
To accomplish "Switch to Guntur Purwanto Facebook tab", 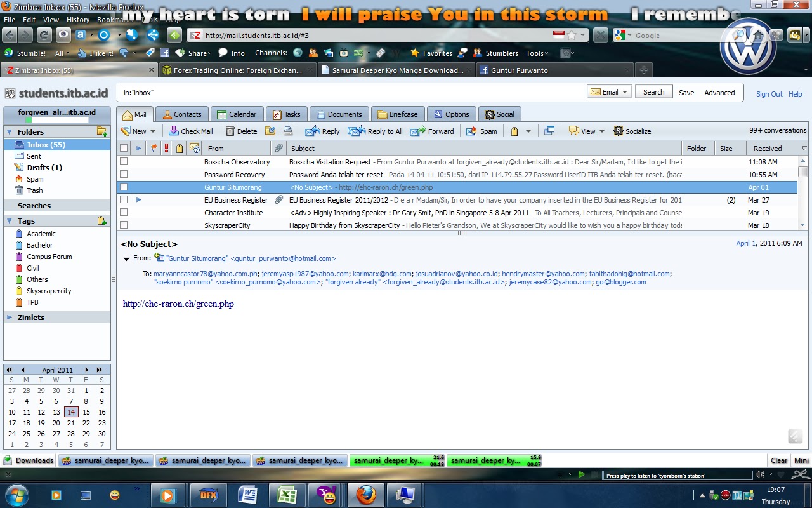I will point(555,70).
